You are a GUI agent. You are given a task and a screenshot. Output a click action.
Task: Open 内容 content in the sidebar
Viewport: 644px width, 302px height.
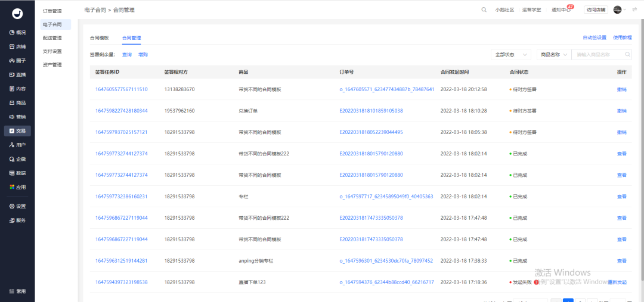pyautogui.click(x=17, y=89)
